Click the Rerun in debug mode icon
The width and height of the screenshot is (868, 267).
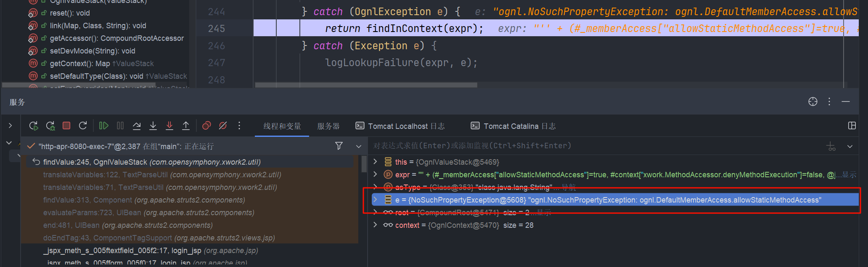[50, 125]
